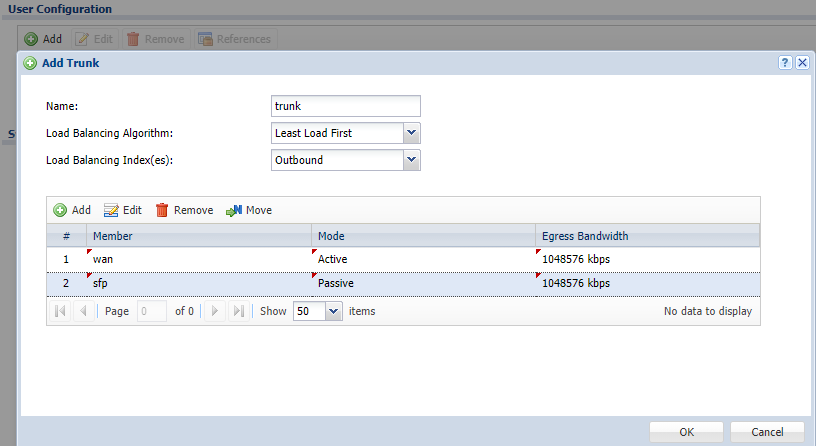Sort by the Egress Bandwidth column header
This screenshot has width=816, height=446.
tap(647, 236)
